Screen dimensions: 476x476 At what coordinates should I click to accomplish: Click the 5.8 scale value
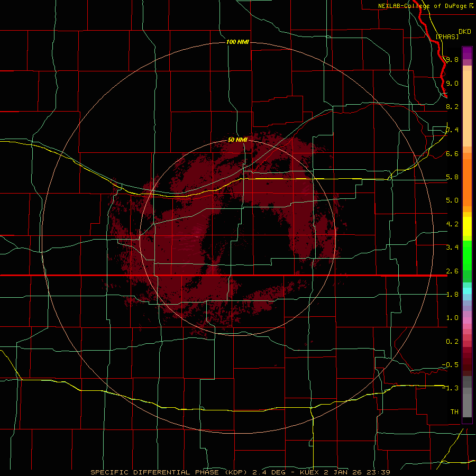tap(452, 177)
